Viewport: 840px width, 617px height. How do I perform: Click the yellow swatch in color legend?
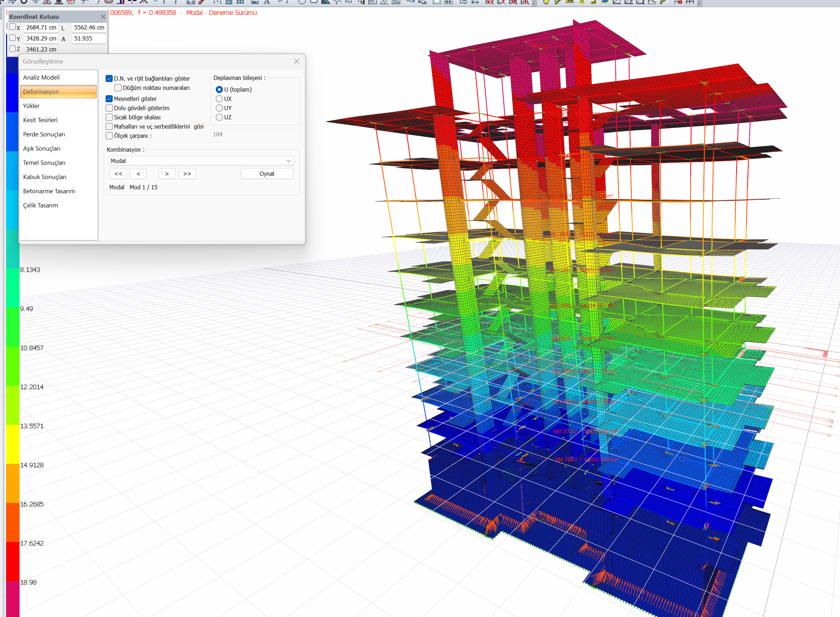pos(13,444)
